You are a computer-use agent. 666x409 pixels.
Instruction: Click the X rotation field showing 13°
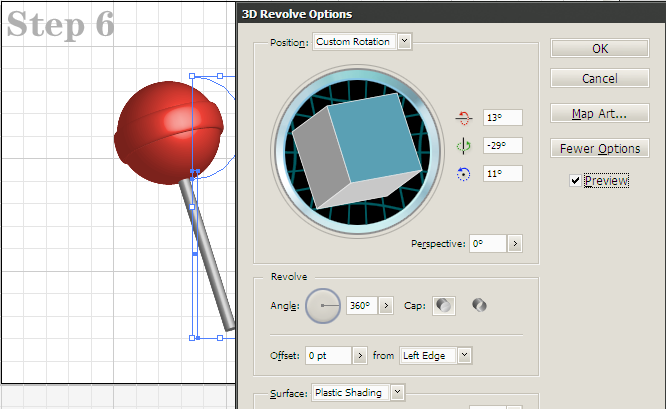(x=502, y=118)
